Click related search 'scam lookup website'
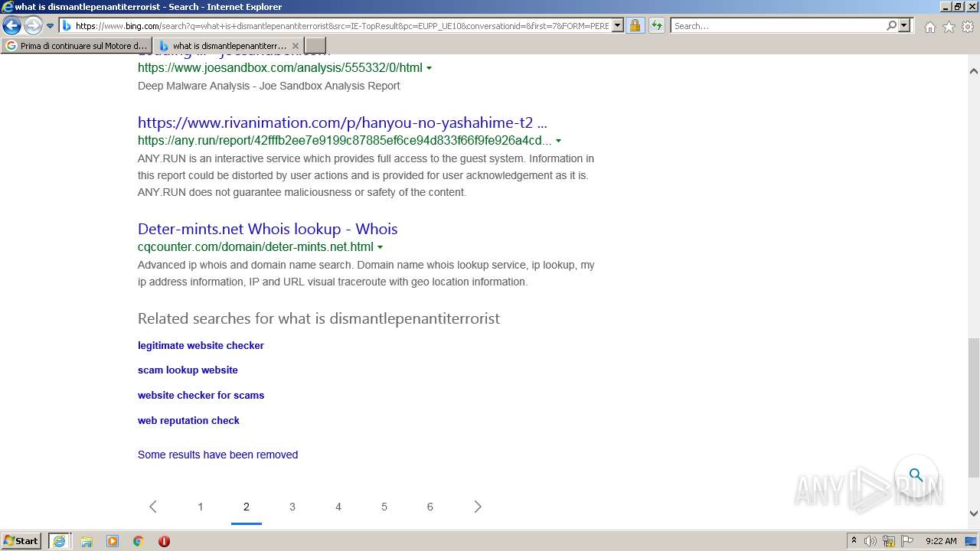 point(188,370)
